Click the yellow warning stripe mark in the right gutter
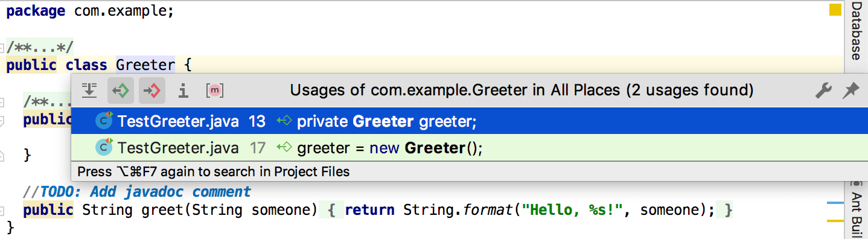Viewport: 868px width, 239px height. tap(835, 221)
